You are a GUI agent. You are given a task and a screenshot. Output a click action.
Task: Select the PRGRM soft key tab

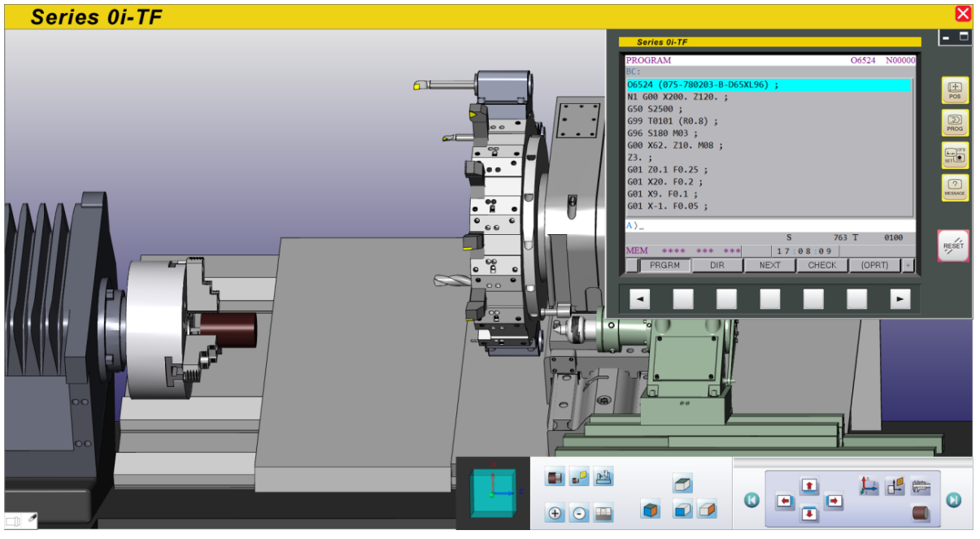tap(665, 265)
